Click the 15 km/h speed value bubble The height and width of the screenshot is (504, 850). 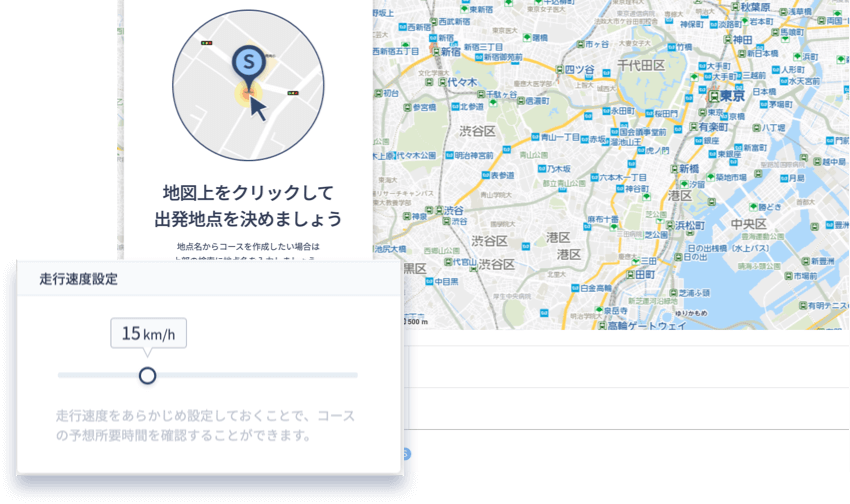tap(147, 333)
